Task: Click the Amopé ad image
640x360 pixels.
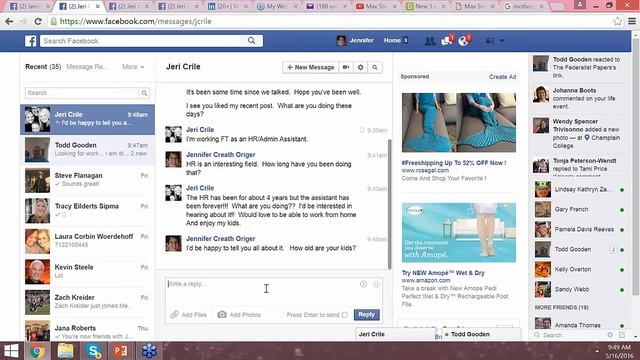Action: 458,233
